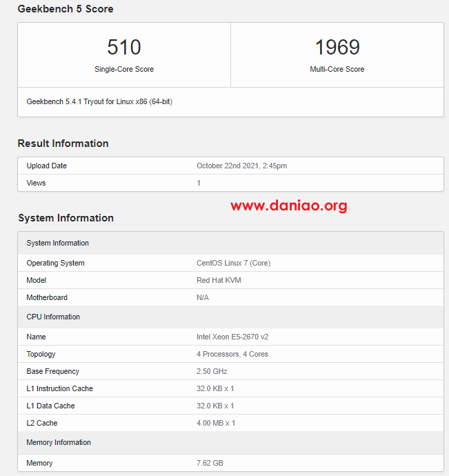Select the Multi-Core Score label
This screenshot has height=476, width=449.
[x=337, y=69]
